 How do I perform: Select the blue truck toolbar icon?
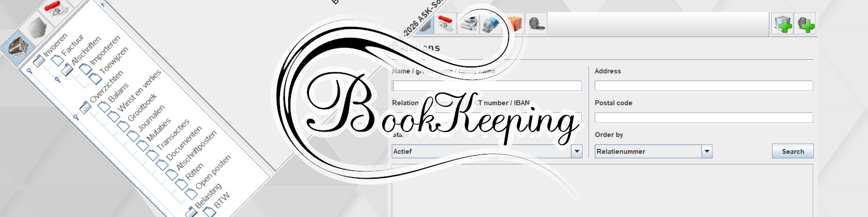point(491,24)
